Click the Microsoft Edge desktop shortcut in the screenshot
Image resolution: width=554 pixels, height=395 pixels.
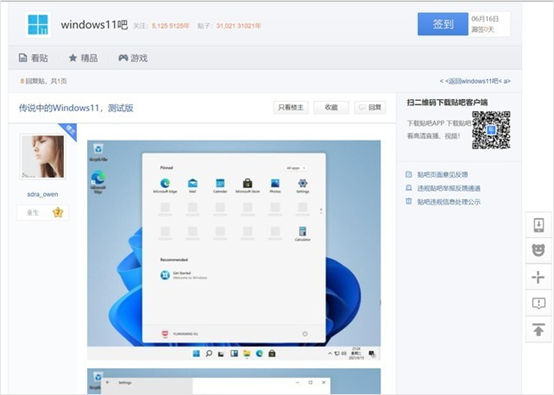coord(98,181)
